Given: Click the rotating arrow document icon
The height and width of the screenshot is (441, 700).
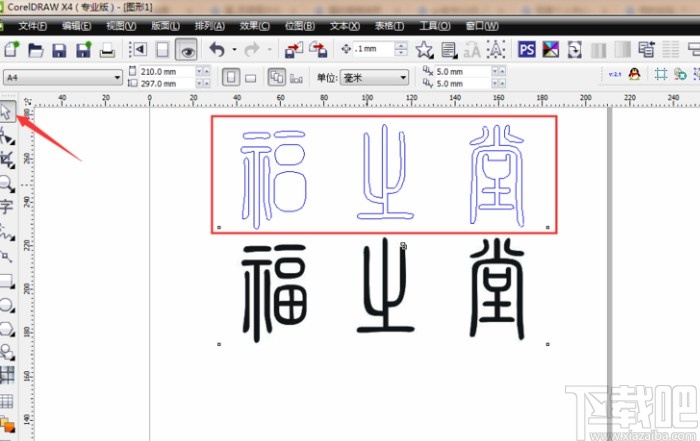Looking at the screenshot, I should (575, 50).
